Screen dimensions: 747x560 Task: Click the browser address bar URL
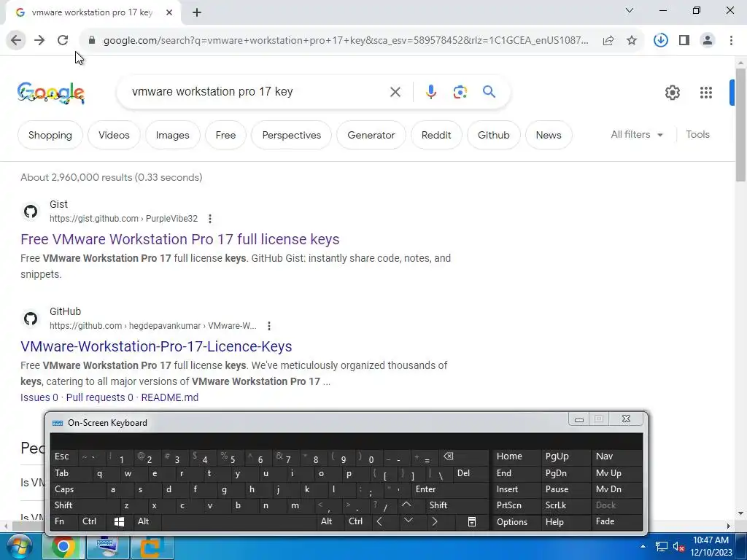(x=346, y=41)
